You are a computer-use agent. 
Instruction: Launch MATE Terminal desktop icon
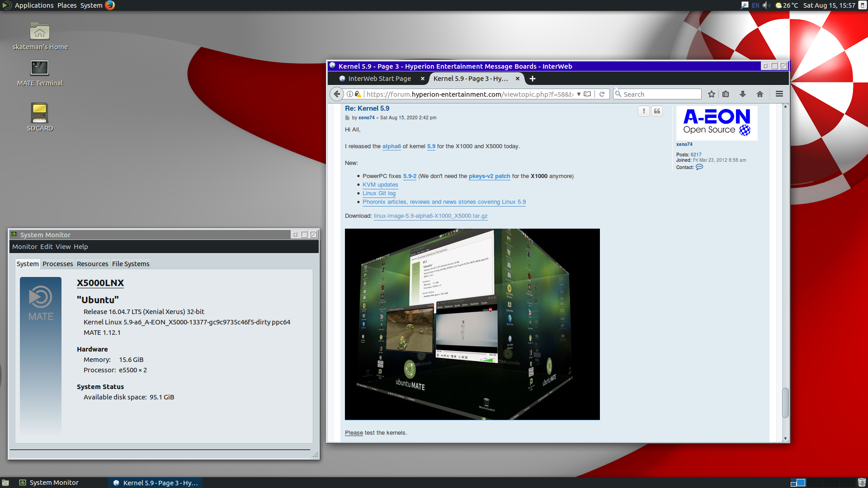[40, 73]
